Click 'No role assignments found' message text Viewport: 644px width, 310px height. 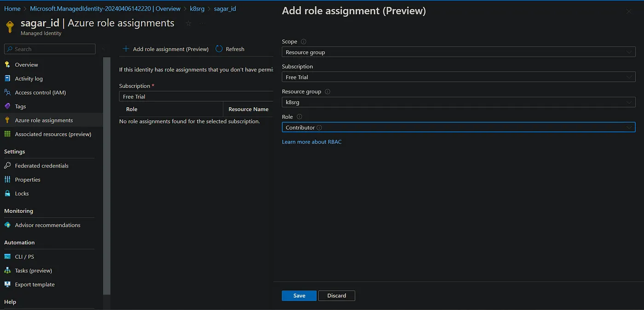190,121
